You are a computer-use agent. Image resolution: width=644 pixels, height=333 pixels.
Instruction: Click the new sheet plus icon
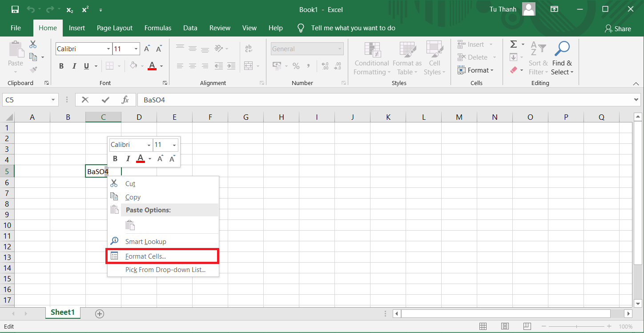[x=100, y=314]
